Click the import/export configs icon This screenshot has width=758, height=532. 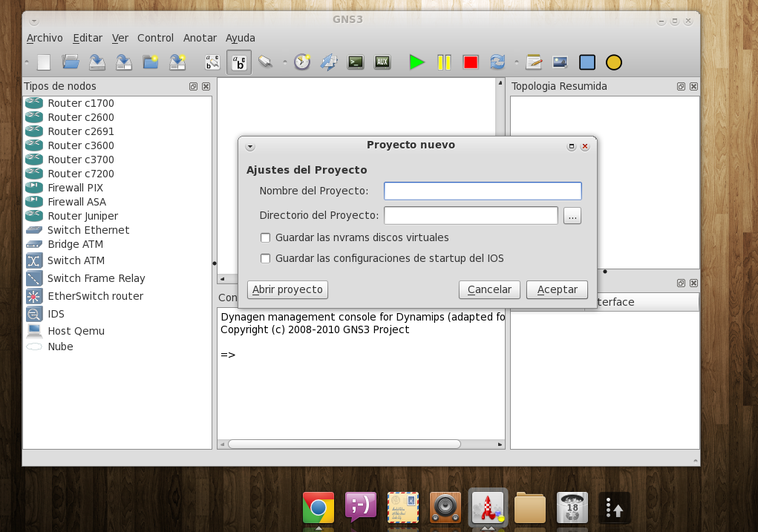(329, 62)
